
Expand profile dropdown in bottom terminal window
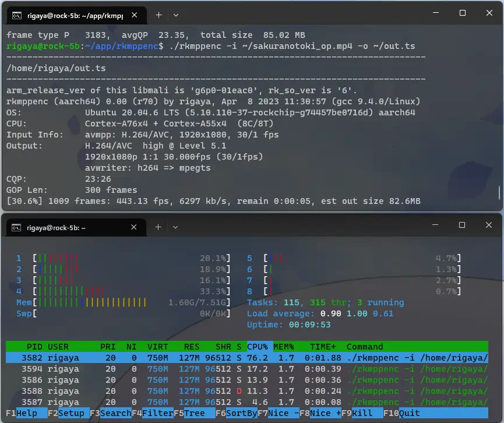click(x=175, y=227)
